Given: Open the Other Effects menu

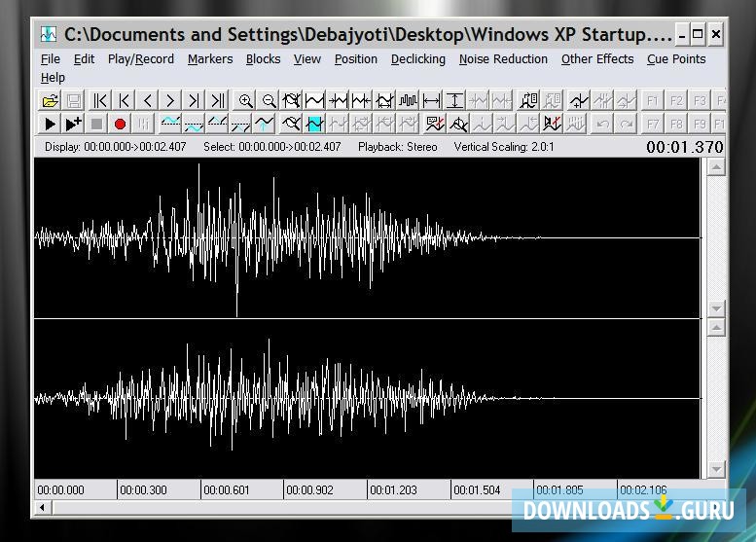Looking at the screenshot, I should (x=597, y=58).
